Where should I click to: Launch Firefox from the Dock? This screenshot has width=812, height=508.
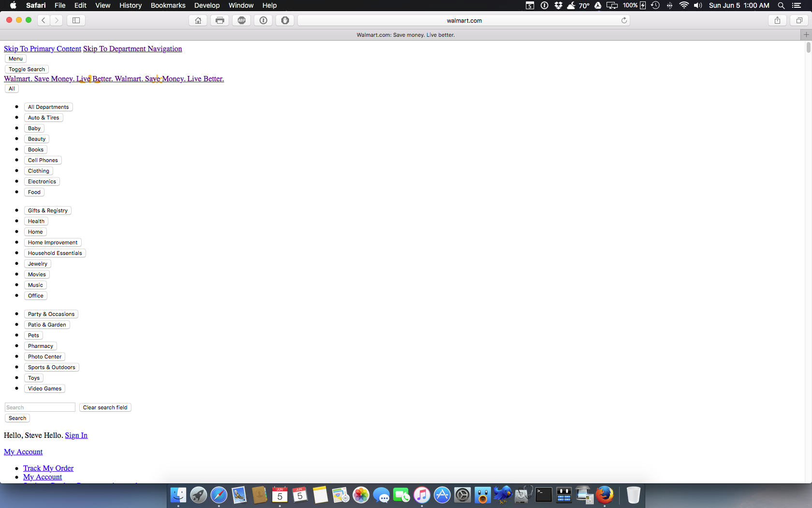[605, 495]
